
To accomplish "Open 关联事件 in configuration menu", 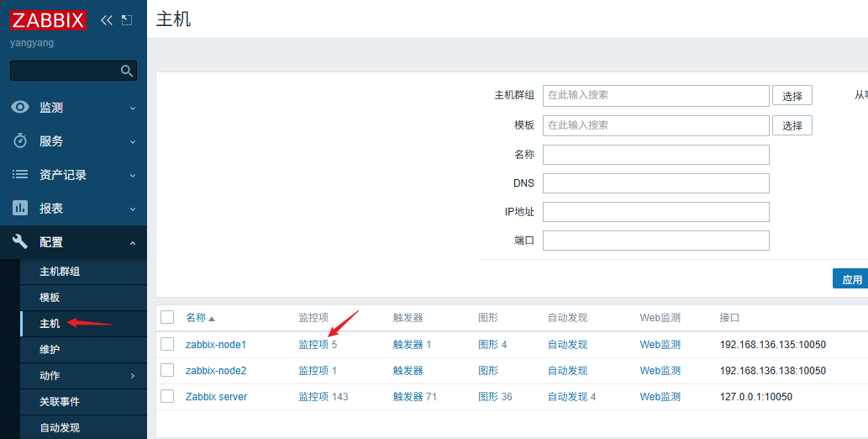I will pos(59,401).
